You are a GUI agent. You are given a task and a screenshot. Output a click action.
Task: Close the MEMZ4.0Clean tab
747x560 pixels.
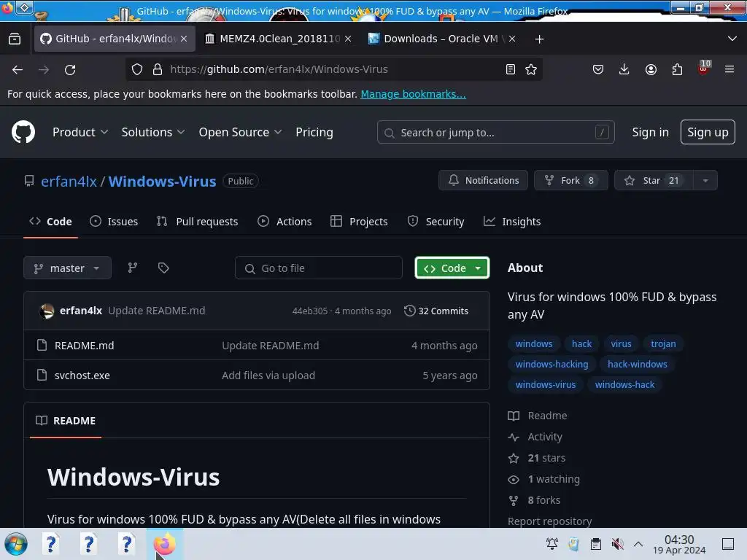pos(348,39)
